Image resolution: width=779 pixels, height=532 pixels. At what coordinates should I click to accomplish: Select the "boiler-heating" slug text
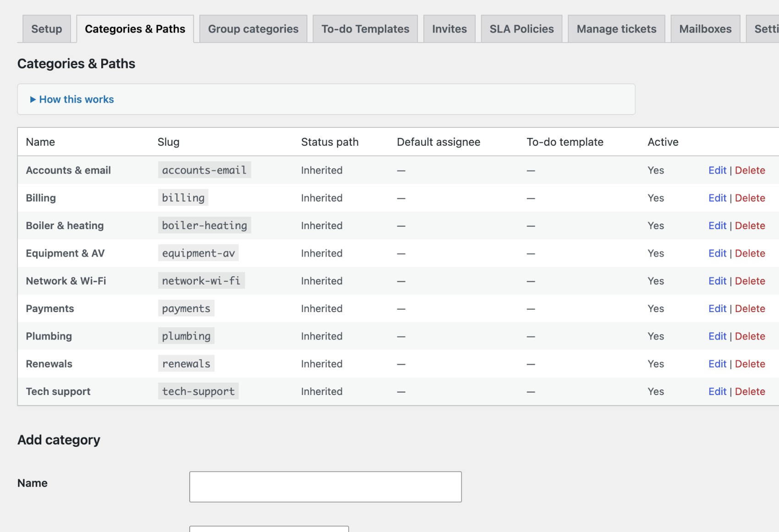204,225
